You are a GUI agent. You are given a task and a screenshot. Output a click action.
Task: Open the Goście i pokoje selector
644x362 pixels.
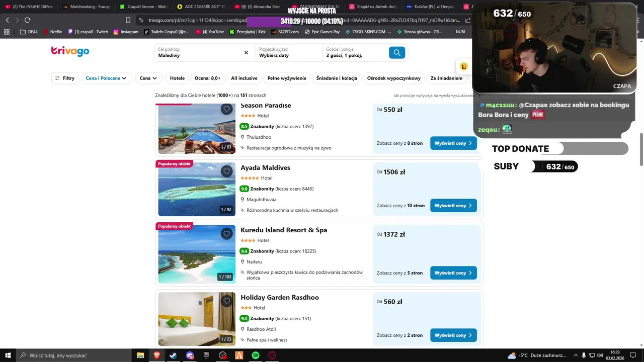(355, 52)
